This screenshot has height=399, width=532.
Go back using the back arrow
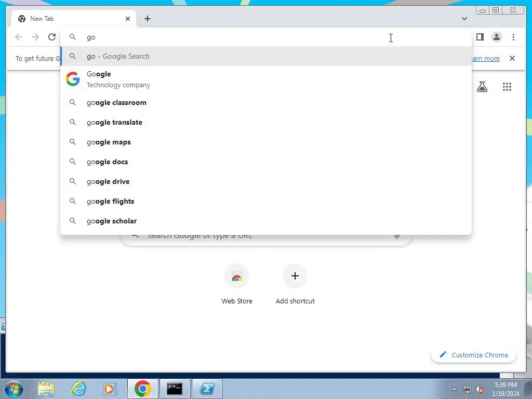click(x=19, y=37)
